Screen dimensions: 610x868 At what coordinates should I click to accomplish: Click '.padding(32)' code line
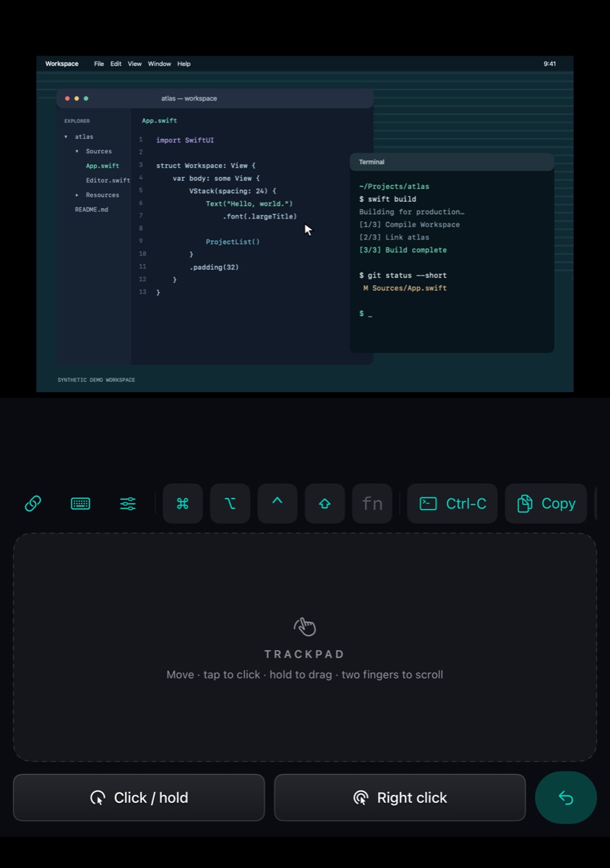pyautogui.click(x=214, y=267)
